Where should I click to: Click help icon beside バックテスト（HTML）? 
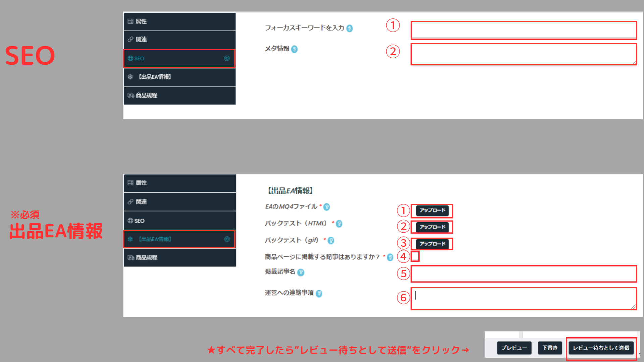339,224
